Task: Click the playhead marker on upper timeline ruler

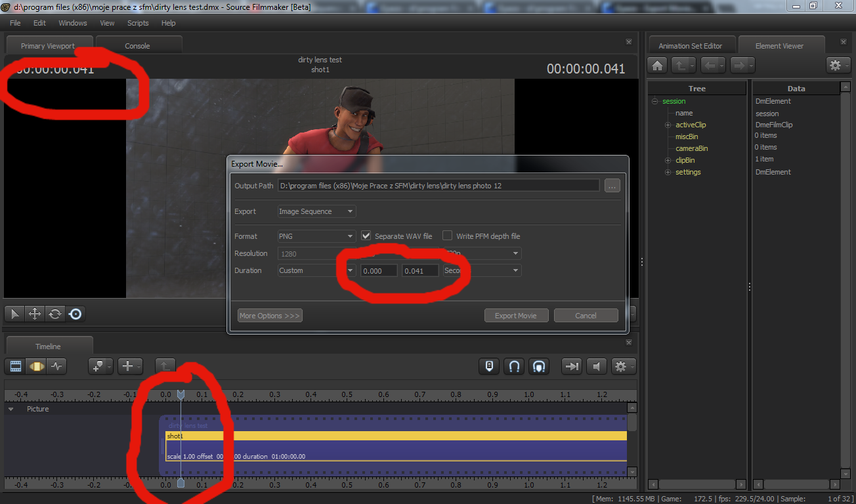Action: tap(181, 394)
